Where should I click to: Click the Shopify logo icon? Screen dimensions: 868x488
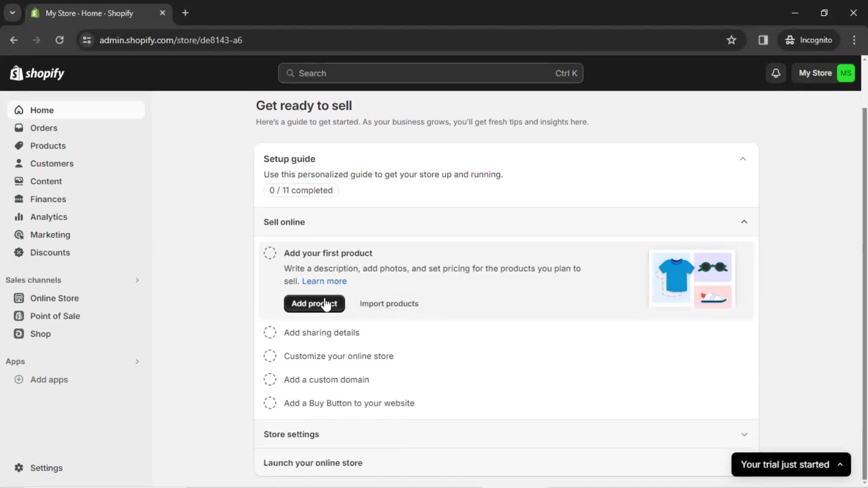[x=15, y=73]
